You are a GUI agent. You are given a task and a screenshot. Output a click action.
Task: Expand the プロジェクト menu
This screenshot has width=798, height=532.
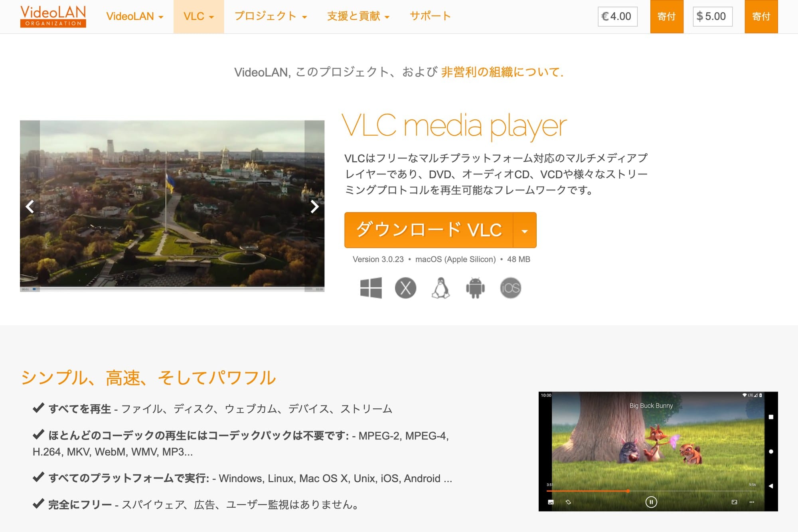(271, 16)
